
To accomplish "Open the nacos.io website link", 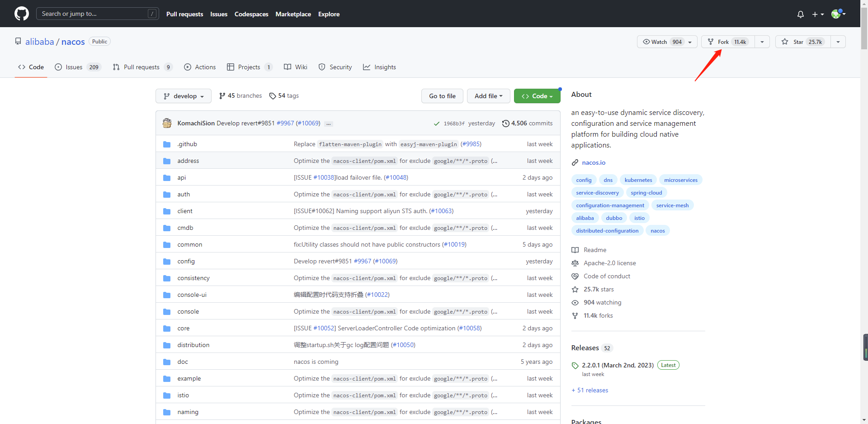I will point(594,162).
